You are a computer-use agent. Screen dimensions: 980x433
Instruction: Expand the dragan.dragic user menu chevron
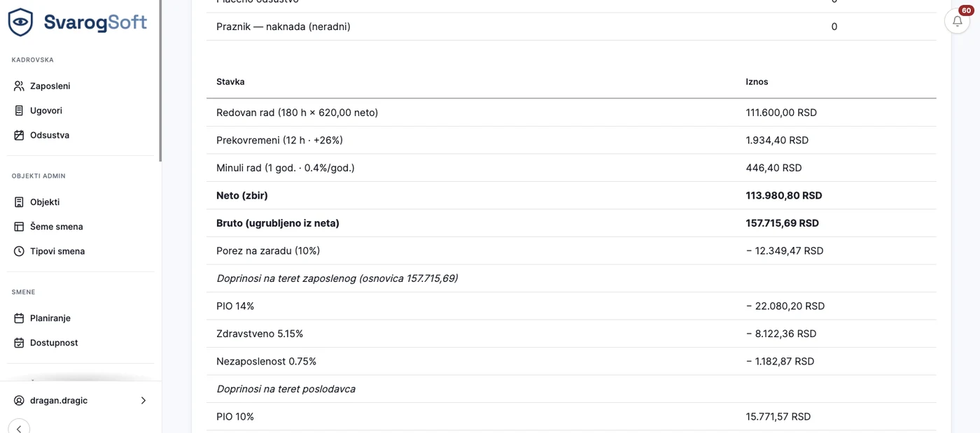point(143,401)
